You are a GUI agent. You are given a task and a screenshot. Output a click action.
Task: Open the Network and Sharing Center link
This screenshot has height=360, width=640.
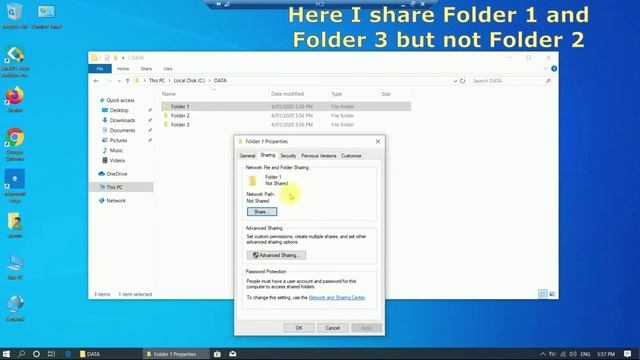tap(337, 298)
